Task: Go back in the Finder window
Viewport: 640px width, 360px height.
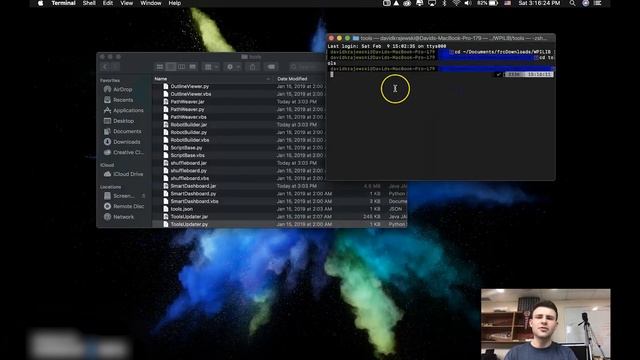Action: coord(105,67)
